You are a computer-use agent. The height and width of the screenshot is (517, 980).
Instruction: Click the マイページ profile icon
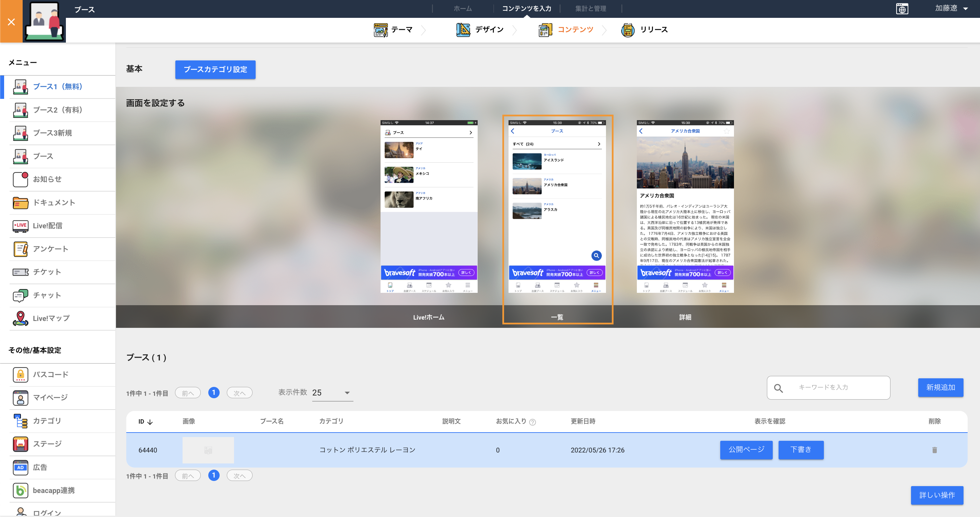pos(21,398)
